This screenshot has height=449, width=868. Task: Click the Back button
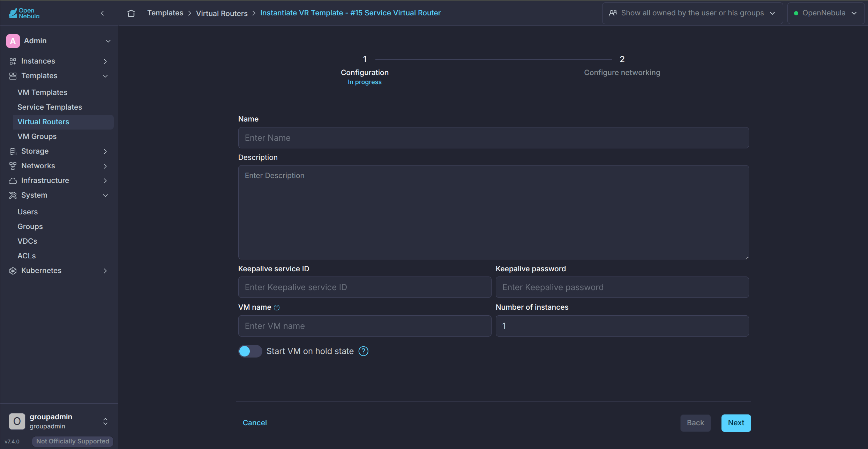(695, 423)
